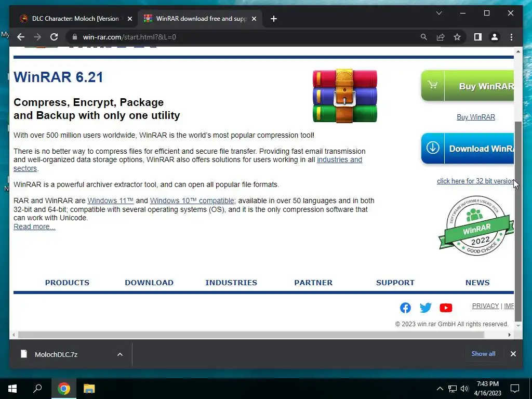Viewport: 532px width, 399px height.
Task: Click the volume speaker tray icon
Action: click(464, 389)
